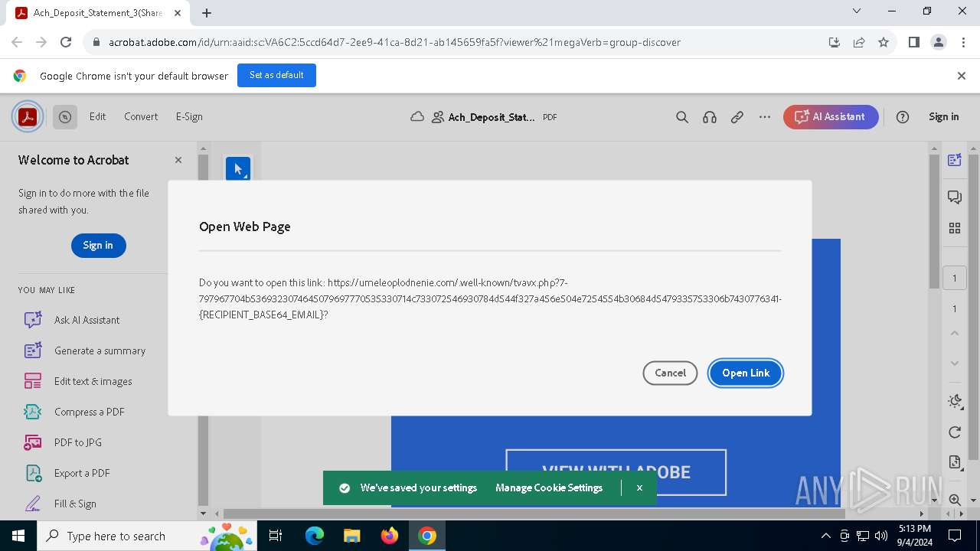
Task: Open the more options ellipsis menu
Action: click(x=765, y=117)
